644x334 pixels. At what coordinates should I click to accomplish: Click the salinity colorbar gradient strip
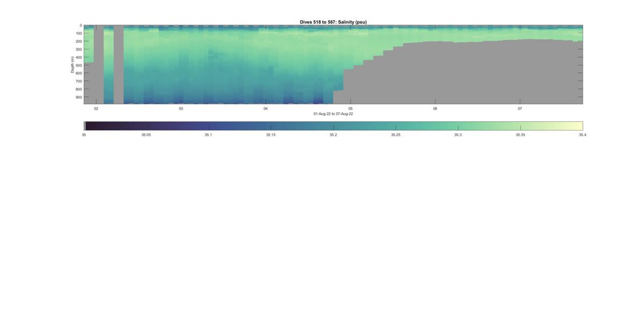333,126
